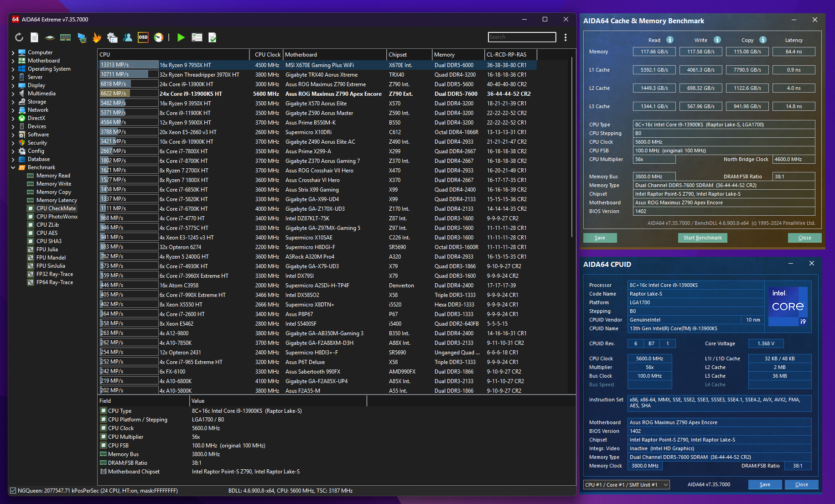Expand the Network tree node
The image size is (835, 504).
click(x=13, y=110)
